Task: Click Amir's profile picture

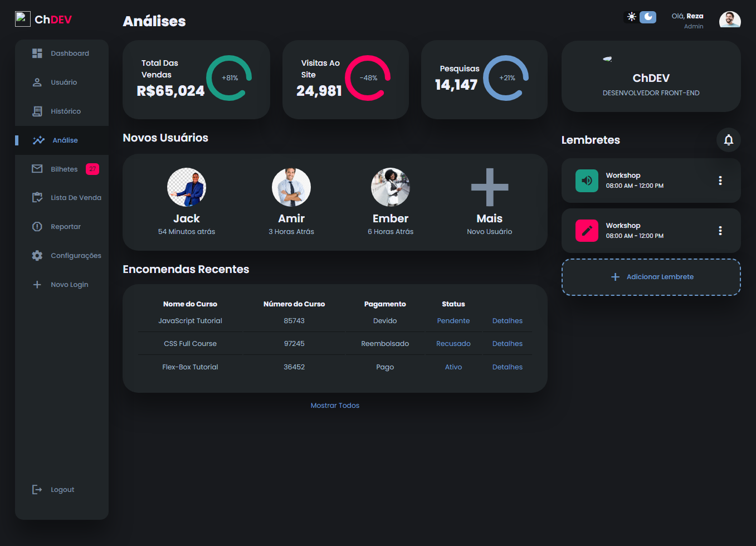Action: click(291, 187)
